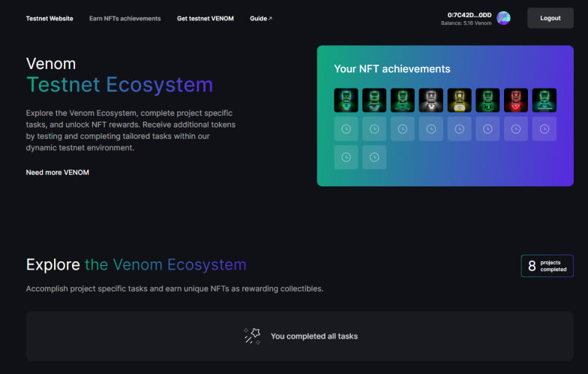Click the You completed all tasks text

[x=314, y=336]
